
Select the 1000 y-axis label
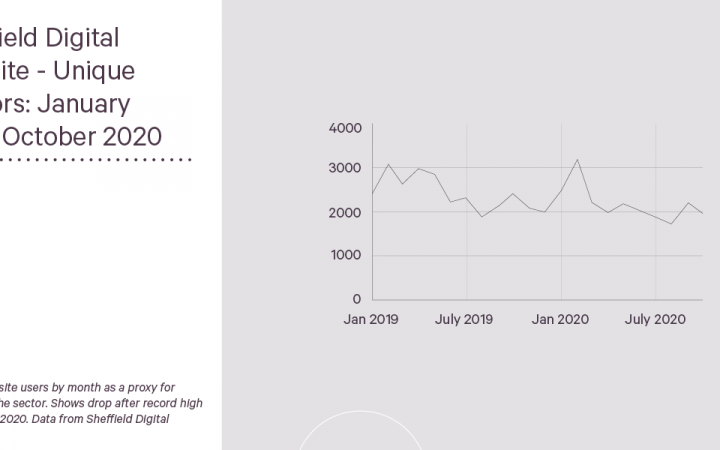click(346, 255)
